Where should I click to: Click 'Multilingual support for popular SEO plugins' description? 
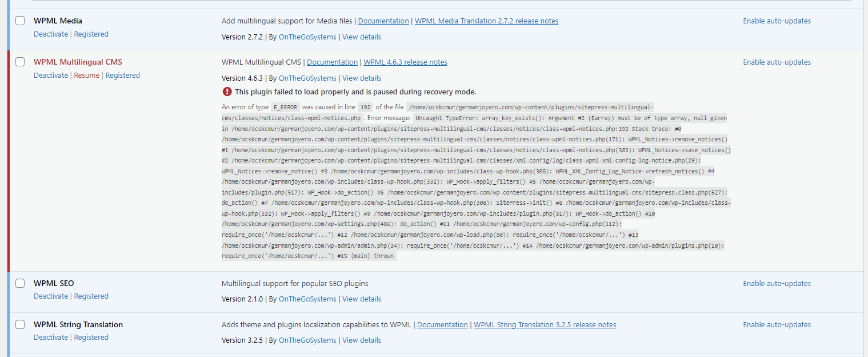pyautogui.click(x=295, y=284)
